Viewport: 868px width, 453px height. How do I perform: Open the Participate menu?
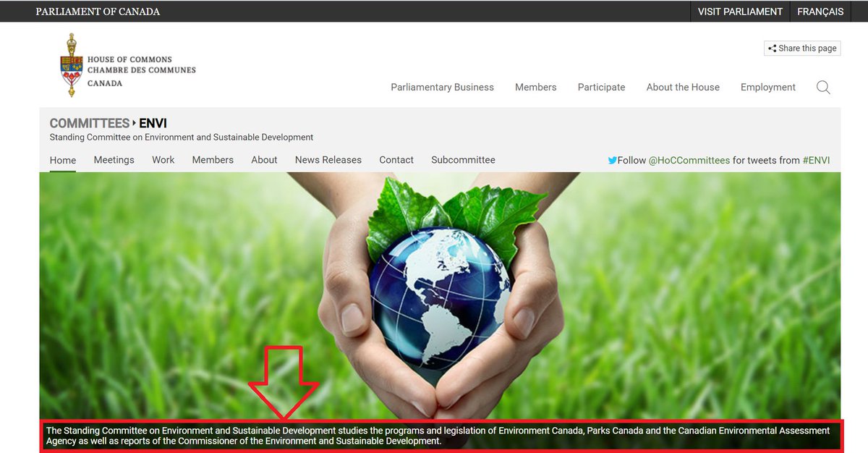[x=601, y=88]
